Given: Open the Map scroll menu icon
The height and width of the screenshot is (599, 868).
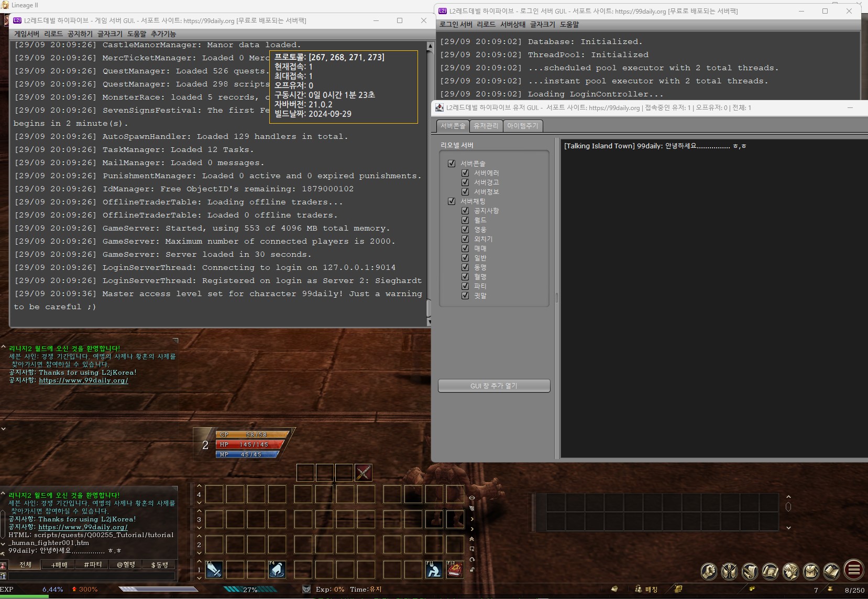Looking at the screenshot, I should [770, 571].
